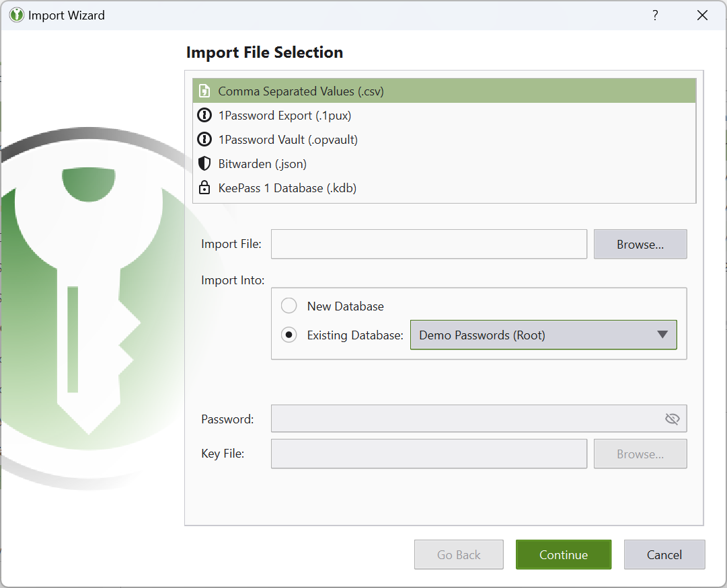Click into the Import File field
727x588 pixels.
pyautogui.click(x=429, y=244)
